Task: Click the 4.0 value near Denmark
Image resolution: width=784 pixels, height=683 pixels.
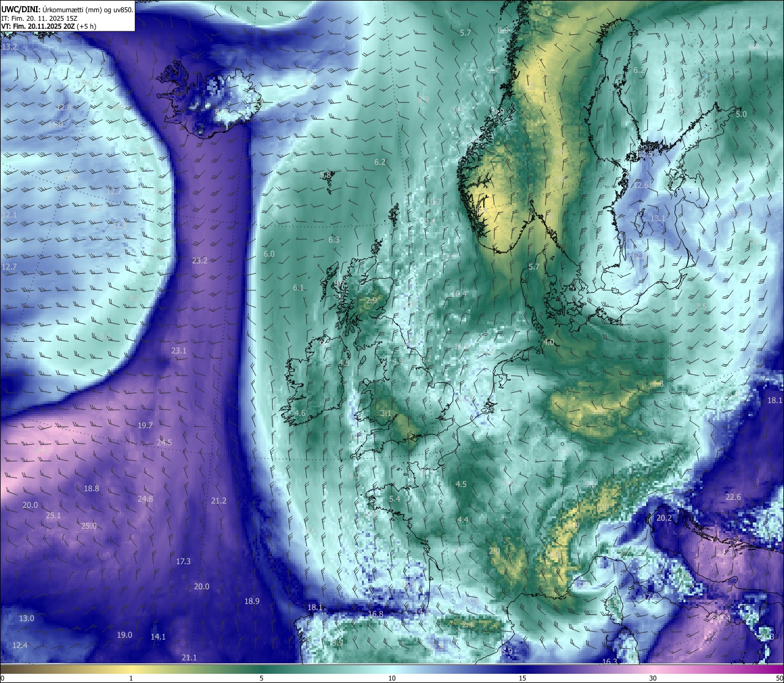Action: click(548, 342)
